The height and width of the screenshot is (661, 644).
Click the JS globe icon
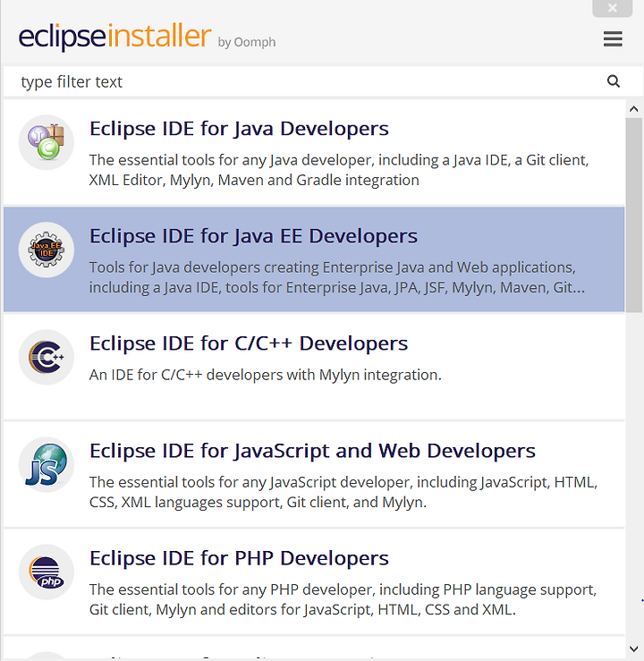[47, 464]
